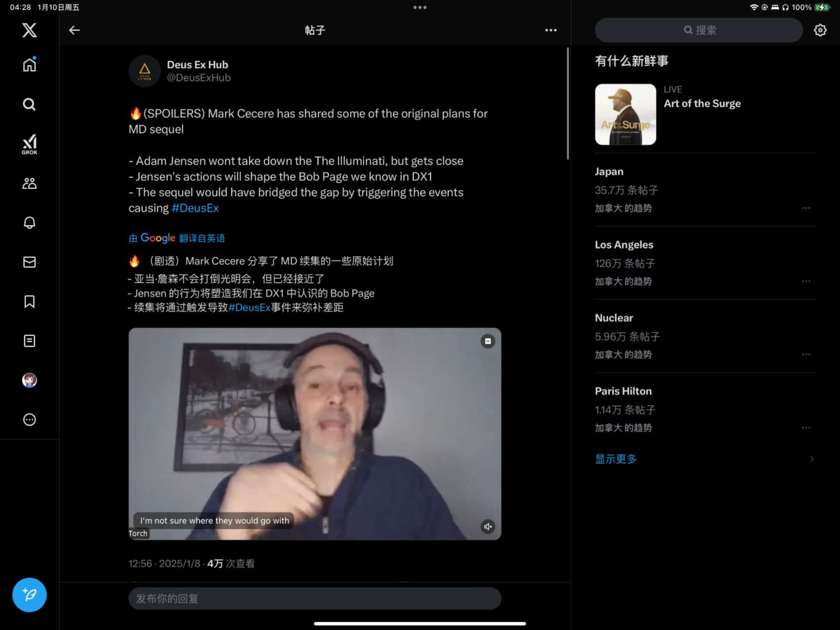Open Communities in the sidebar

30,183
